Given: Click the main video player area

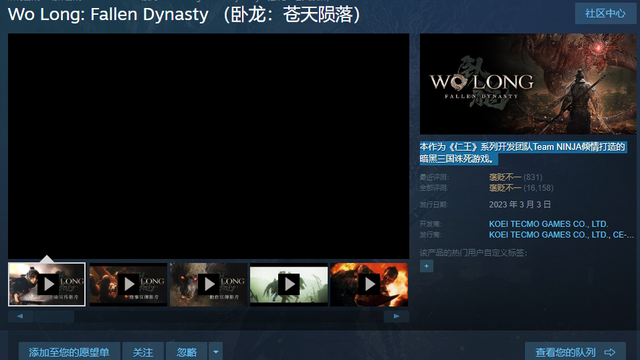Looking at the screenshot, I should tap(209, 146).
